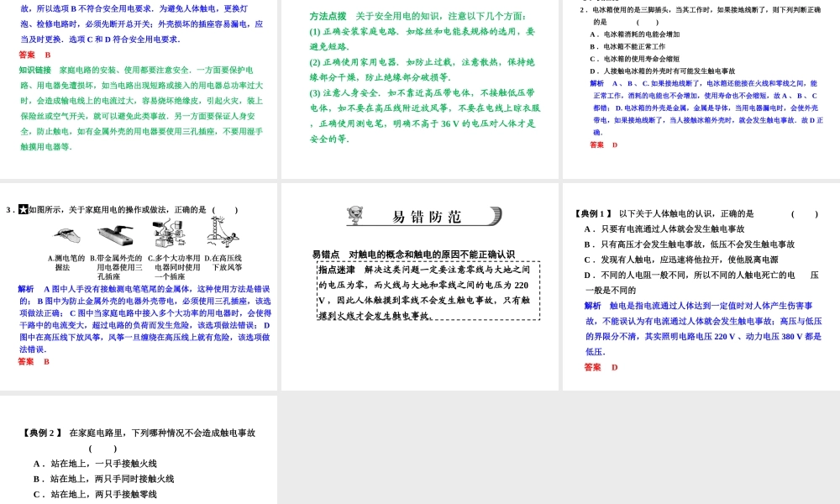This screenshot has height=504, width=840.
Task: Click the 解析 label in question 3 slide
Action: click(26, 289)
